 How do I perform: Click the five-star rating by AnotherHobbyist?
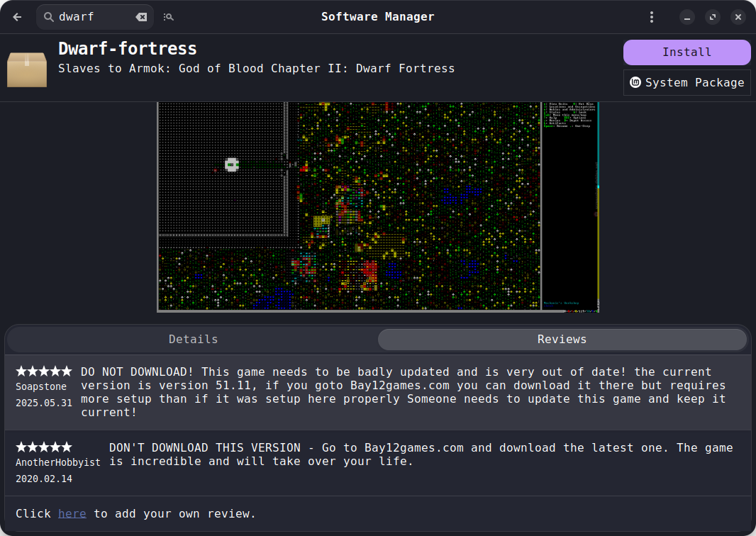click(43, 447)
